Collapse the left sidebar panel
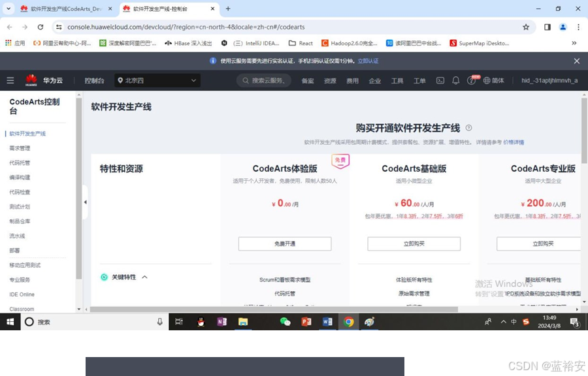The image size is (588, 376). tap(85, 202)
